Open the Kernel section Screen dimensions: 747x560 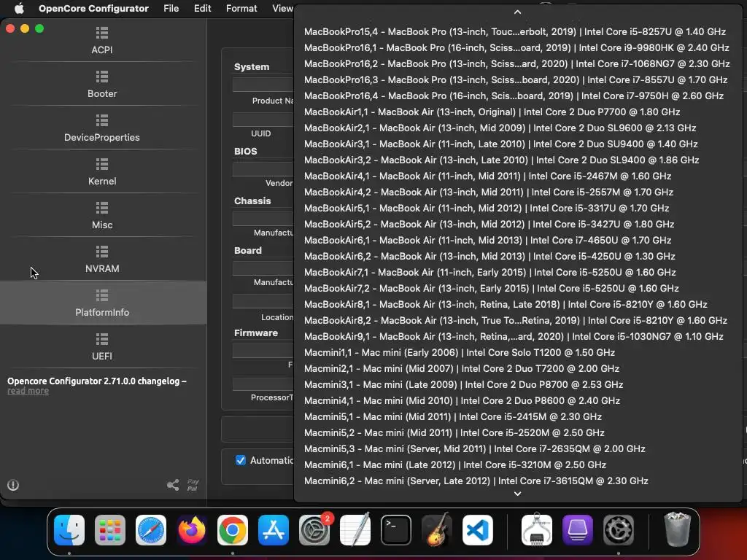coord(102,172)
